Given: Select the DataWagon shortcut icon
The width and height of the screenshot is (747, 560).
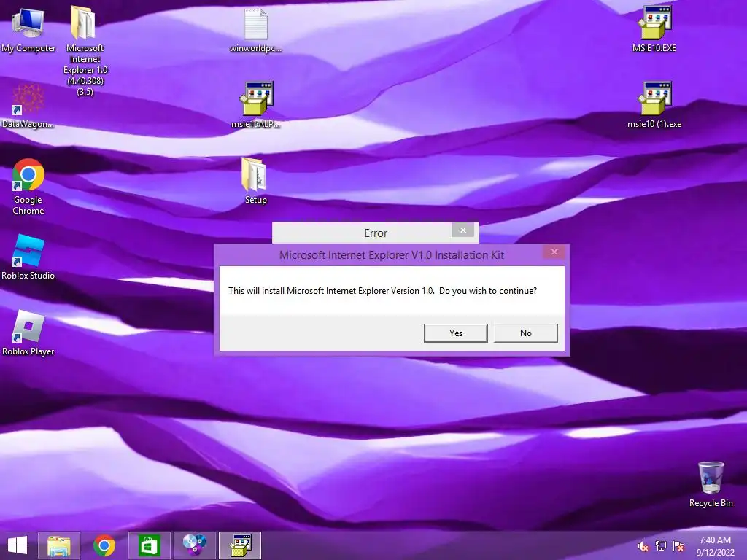Looking at the screenshot, I should (28, 106).
